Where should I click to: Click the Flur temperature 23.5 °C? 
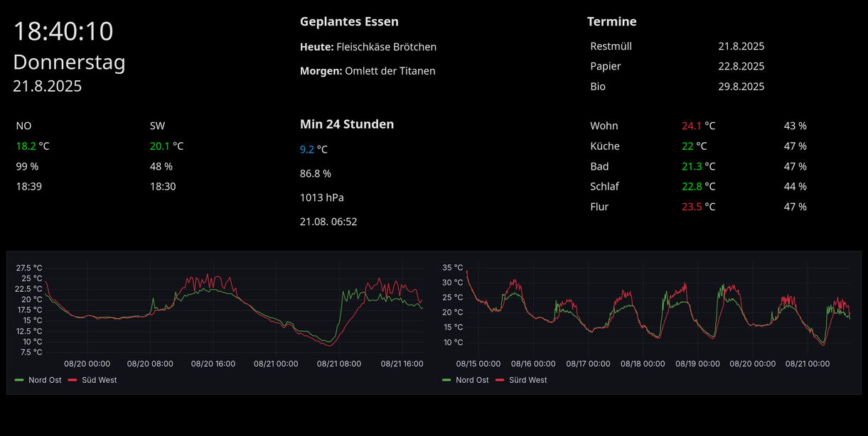tap(698, 207)
